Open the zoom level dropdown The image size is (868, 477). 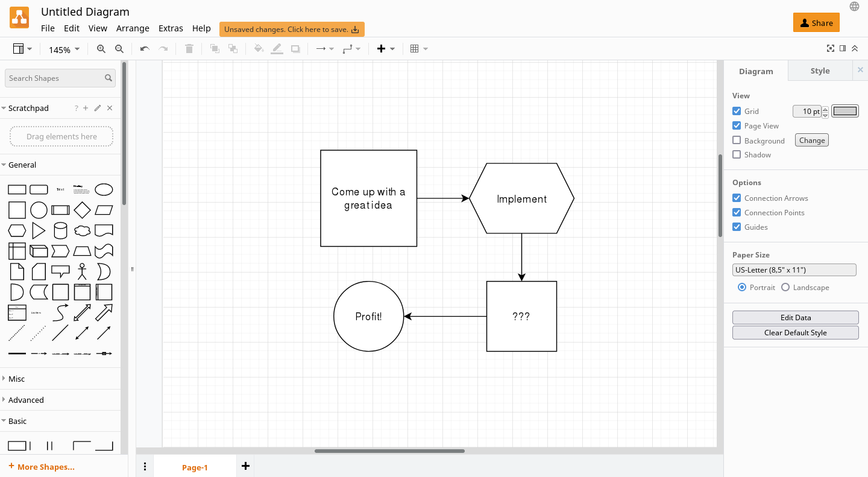pyautogui.click(x=64, y=49)
